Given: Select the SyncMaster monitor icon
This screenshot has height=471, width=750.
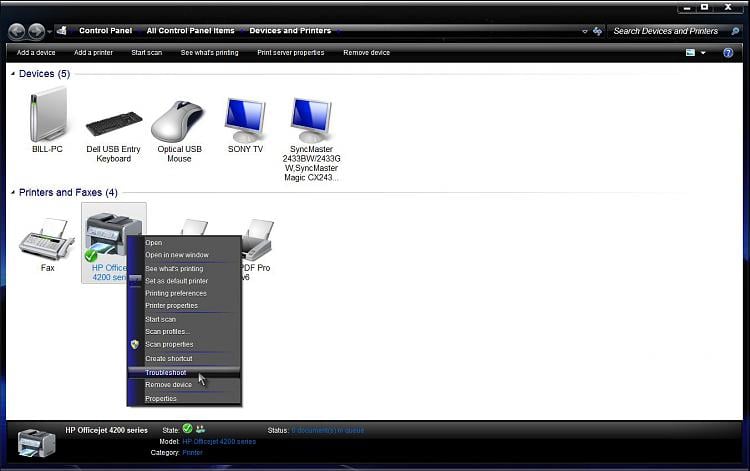Looking at the screenshot, I should [311, 120].
